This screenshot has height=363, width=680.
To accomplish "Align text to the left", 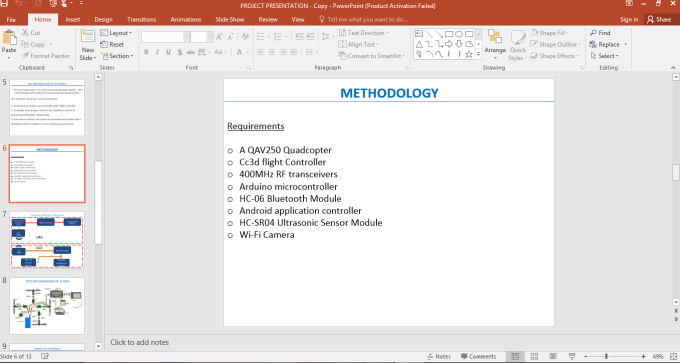I will pyautogui.click(x=260, y=52).
